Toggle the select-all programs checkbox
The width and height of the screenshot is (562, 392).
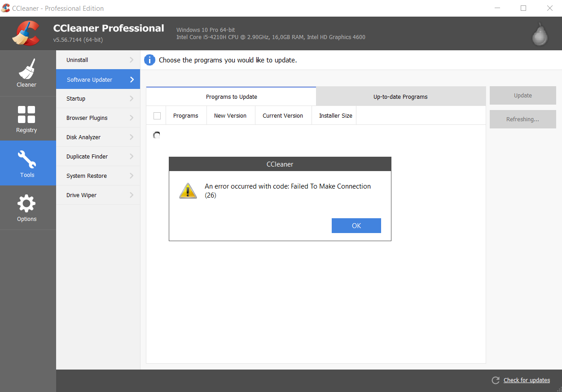[157, 116]
